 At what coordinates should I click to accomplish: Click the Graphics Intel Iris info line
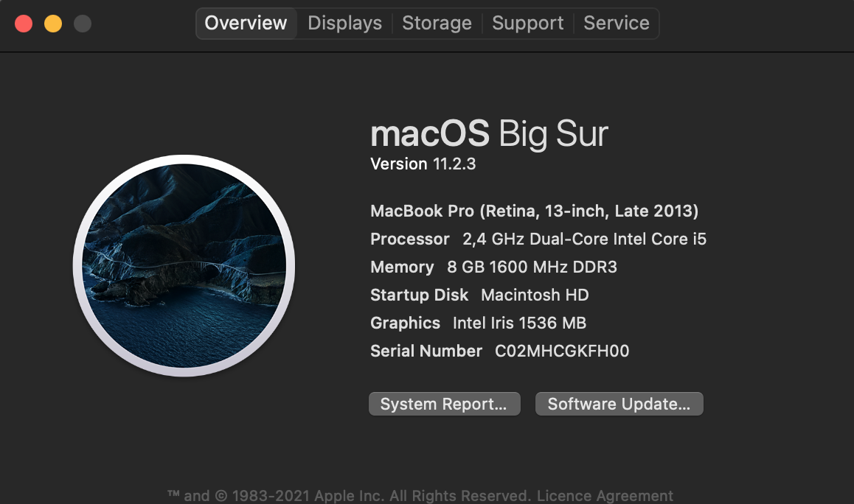[478, 323]
